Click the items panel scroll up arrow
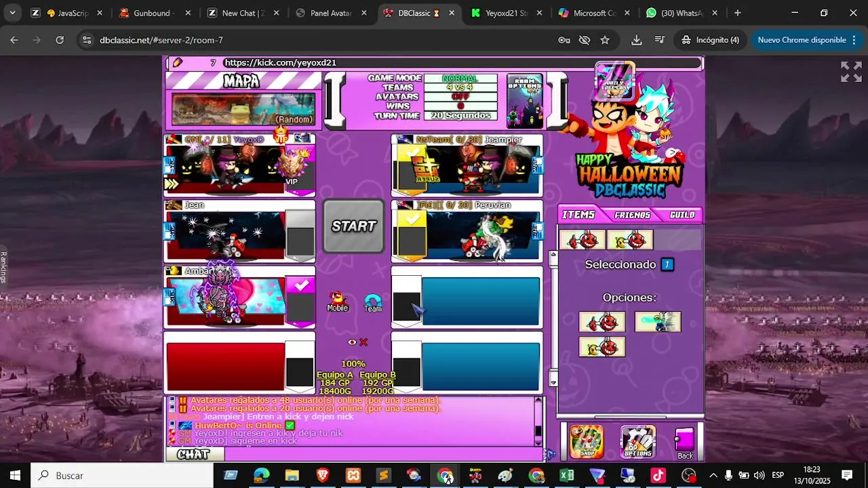Screen dimensions: 868x488 pos(553,255)
